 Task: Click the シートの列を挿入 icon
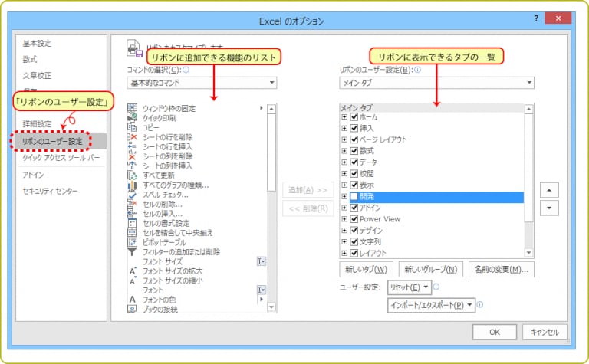click(x=132, y=166)
